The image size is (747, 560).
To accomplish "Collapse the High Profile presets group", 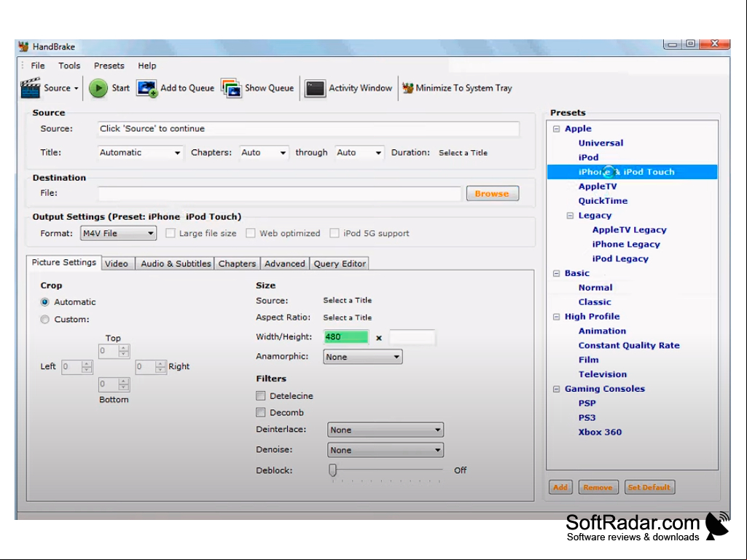I will point(556,317).
